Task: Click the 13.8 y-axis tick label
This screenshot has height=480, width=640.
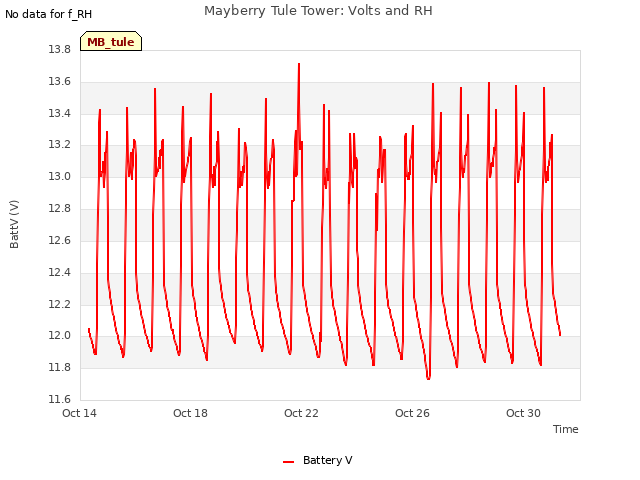Action: click(60, 50)
